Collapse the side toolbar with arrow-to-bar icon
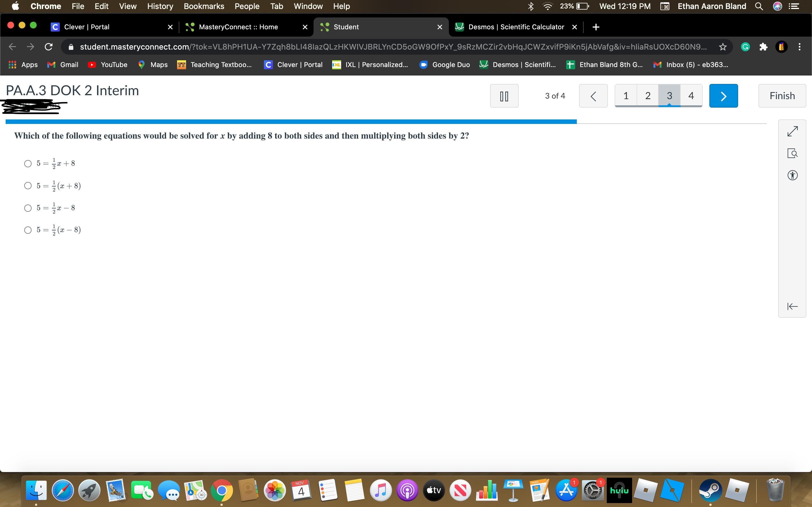The image size is (812, 507). [x=792, y=306]
